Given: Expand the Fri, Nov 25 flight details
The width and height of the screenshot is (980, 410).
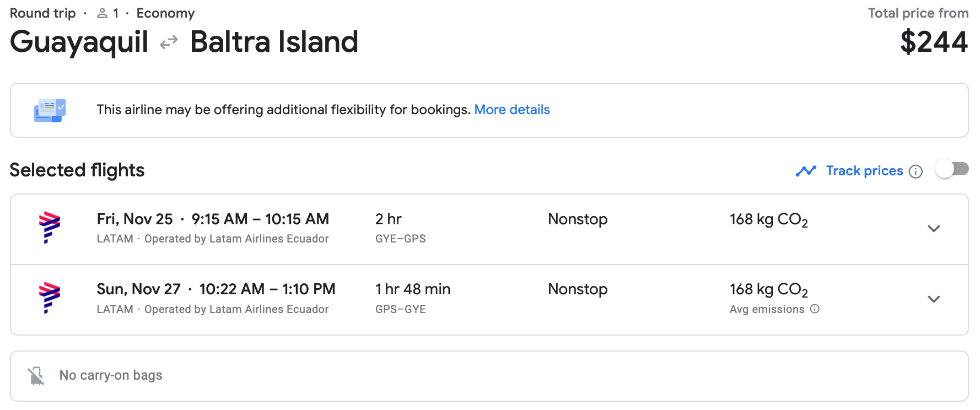Looking at the screenshot, I should [x=933, y=229].
